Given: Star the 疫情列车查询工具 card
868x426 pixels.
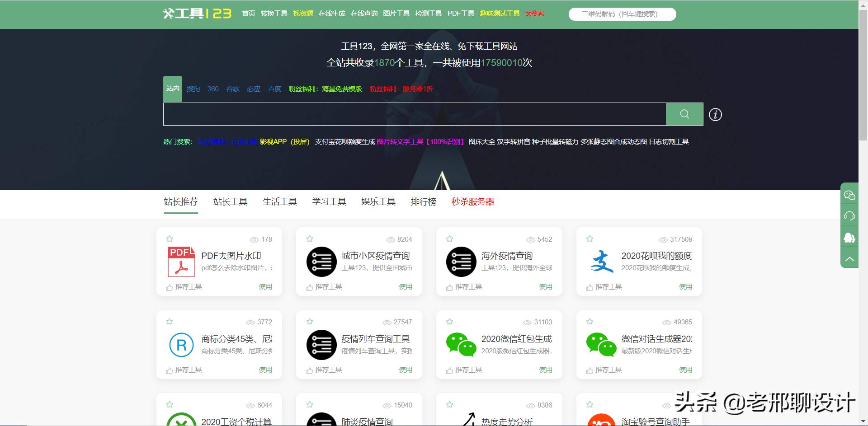Looking at the screenshot, I should (x=310, y=322).
